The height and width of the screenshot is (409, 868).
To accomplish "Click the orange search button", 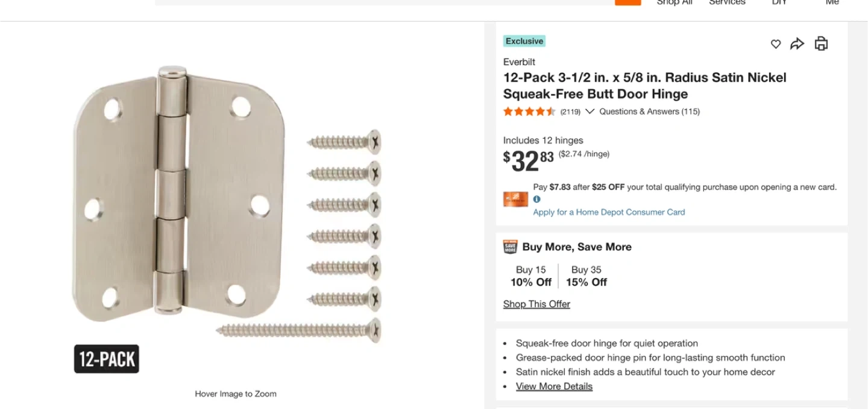I will click(x=627, y=2).
